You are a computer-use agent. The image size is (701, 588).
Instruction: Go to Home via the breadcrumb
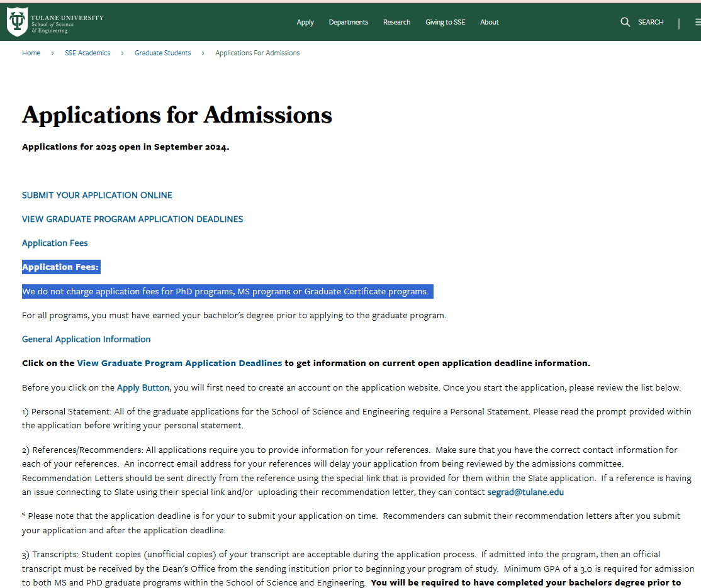pyautogui.click(x=31, y=53)
